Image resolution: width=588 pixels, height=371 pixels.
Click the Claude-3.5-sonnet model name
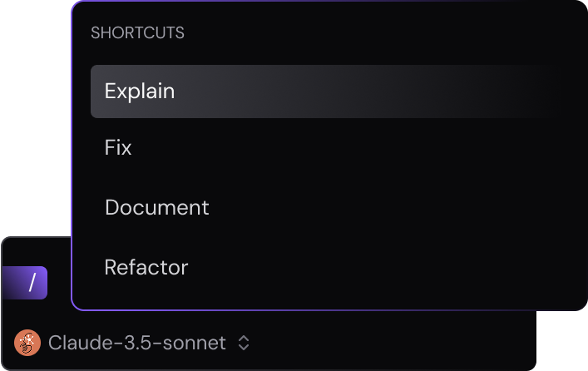click(x=137, y=343)
